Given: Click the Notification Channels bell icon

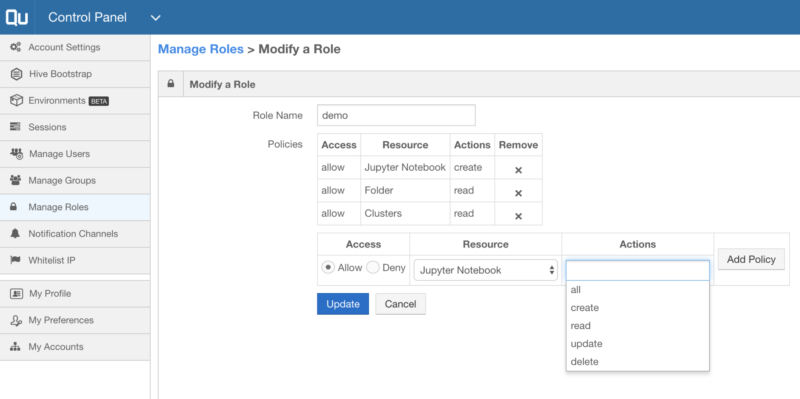Looking at the screenshot, I should [x=16, y=234].
